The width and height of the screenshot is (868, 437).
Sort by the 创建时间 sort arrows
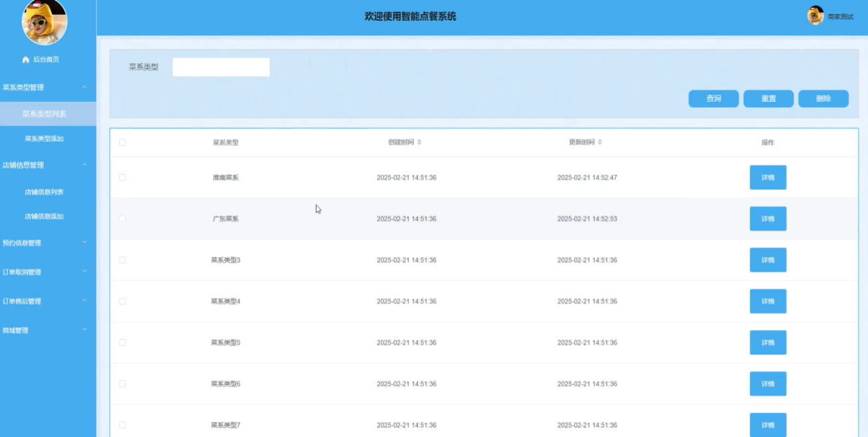419,143
